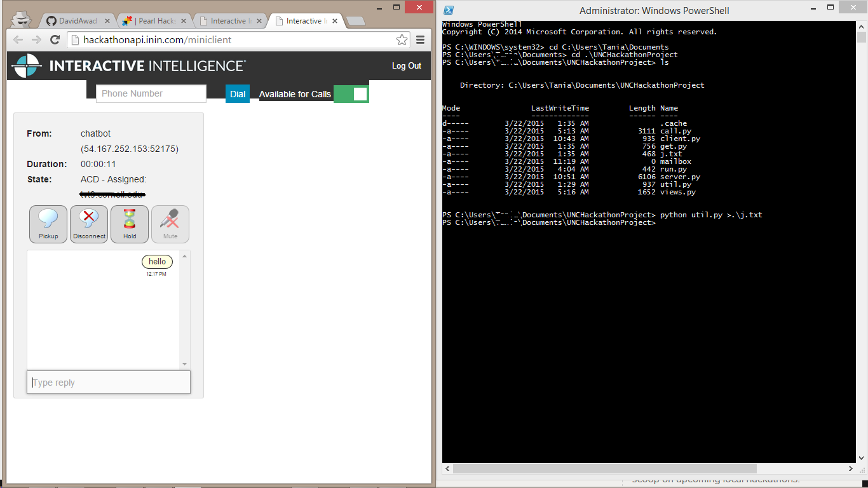Click j.txt in the directory listing
868x488 pixels.
point(671,154)
